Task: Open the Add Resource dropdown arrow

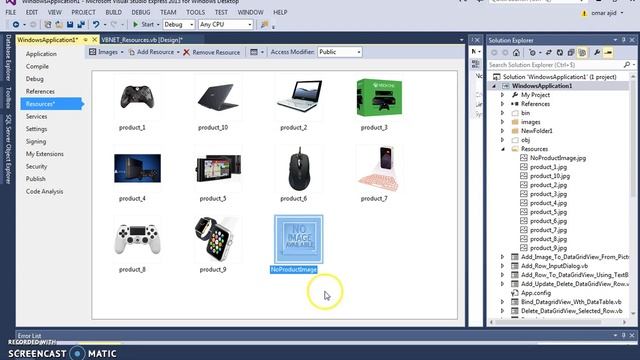Action: (178, 52)
